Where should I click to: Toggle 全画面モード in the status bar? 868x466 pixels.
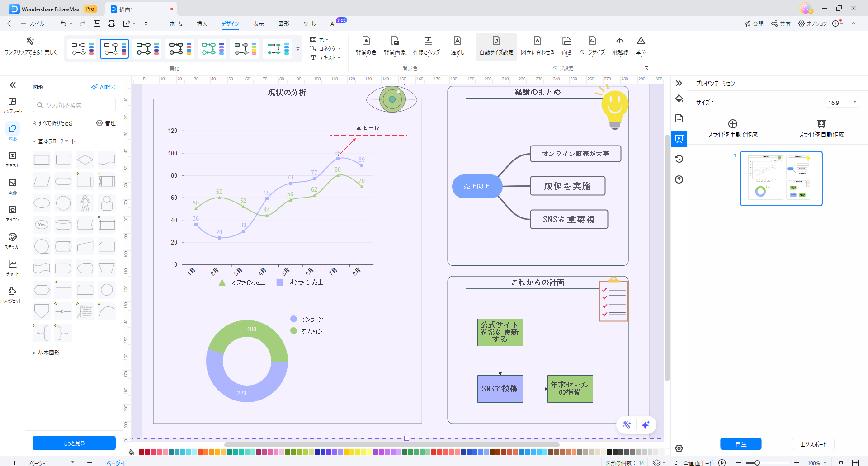click(x=697, y=463)
